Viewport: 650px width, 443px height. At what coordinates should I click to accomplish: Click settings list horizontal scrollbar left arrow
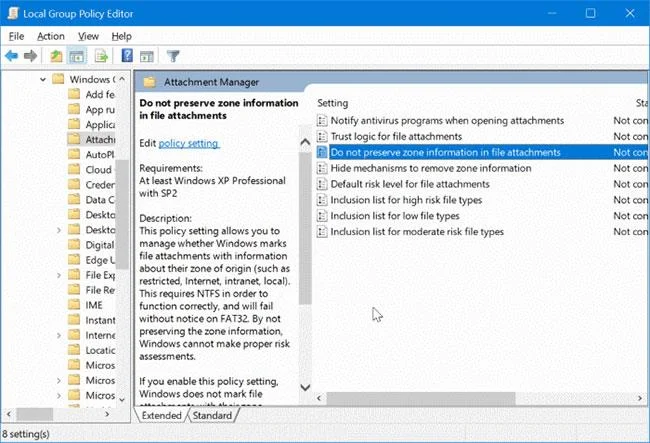319,398
